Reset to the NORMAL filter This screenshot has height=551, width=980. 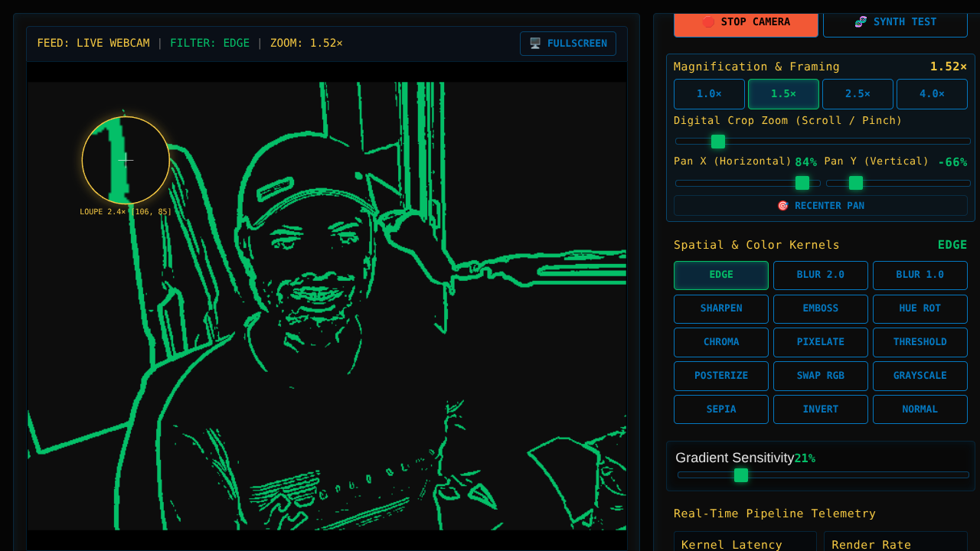coord(920,409)
